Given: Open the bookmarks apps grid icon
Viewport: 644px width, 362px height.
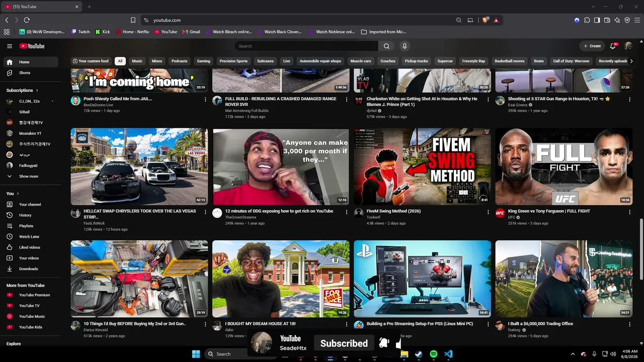Looking at the screenshot, I should pyautogui.click(x=7, y=32).
